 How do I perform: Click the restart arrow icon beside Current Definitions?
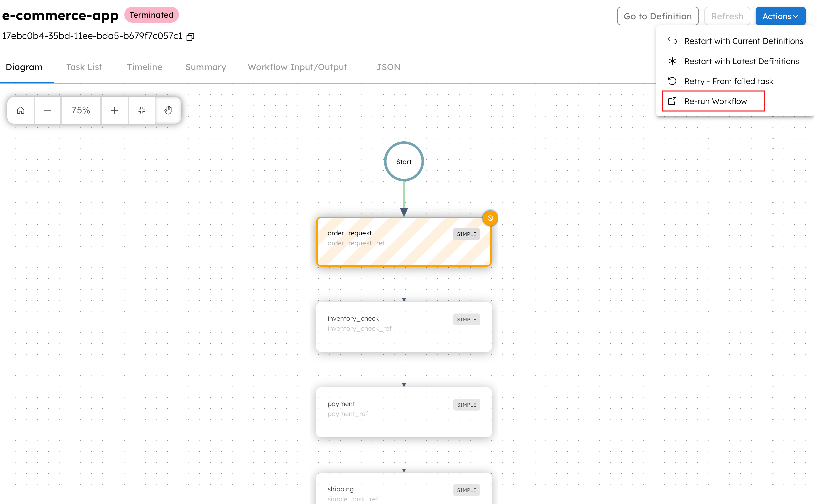(x=672, y=41)
